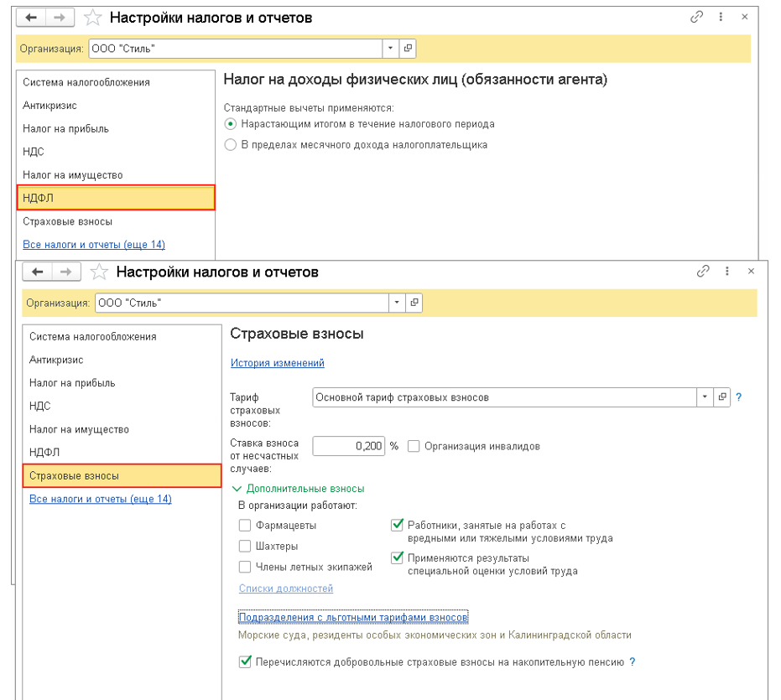The height and width of the screenshot is (700, 781).
Task: Open НДС section in the upper sidebar
Action: click(34, 152)
